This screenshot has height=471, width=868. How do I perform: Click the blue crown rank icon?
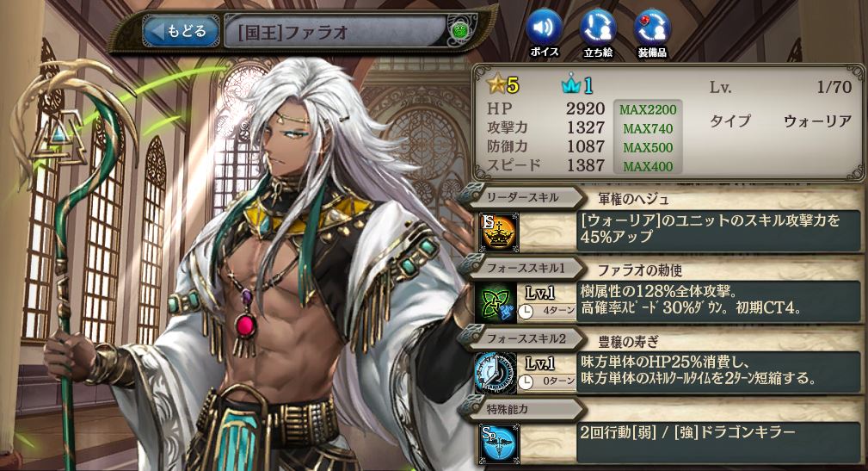coord(570,84)
